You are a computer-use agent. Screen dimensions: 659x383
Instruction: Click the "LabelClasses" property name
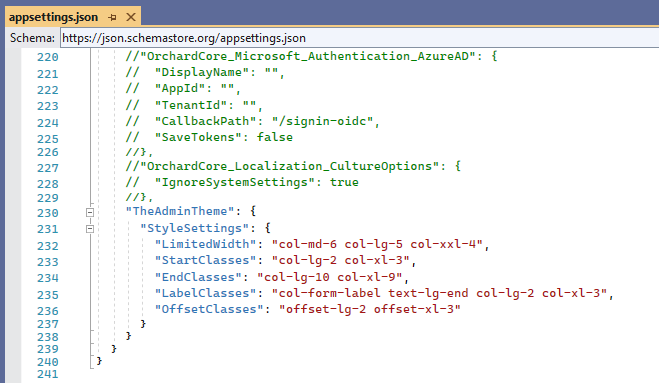pyautogui.click(x=205, y=293)
